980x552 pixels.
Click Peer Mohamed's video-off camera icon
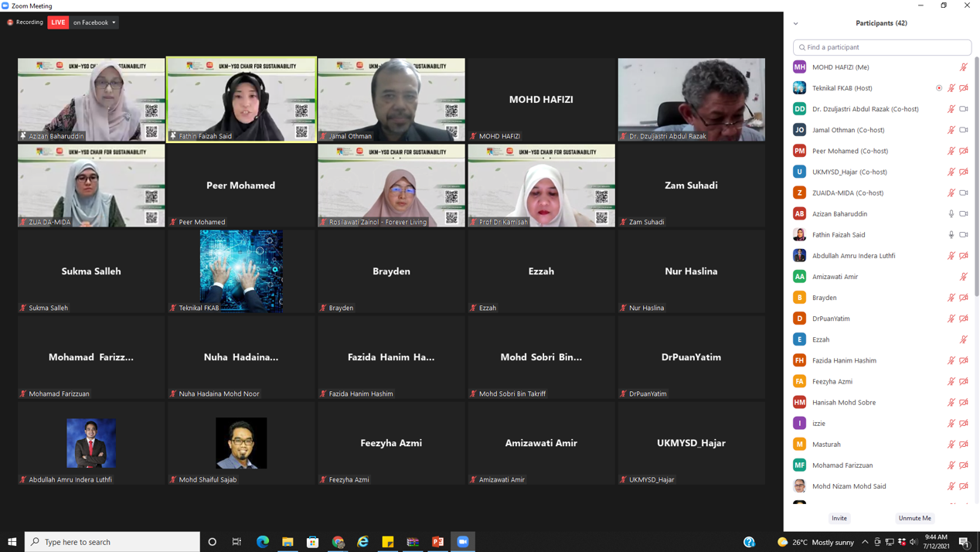click(x=963, y=151)
